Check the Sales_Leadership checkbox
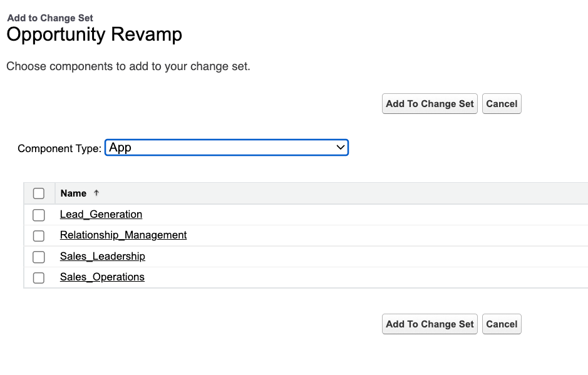Image resolution: width=588 pixels, height=375 pixels. point(38,257)
